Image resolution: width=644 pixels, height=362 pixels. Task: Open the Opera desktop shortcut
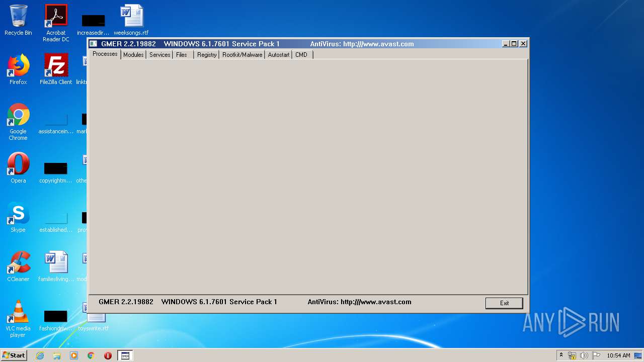click(18, 168)
